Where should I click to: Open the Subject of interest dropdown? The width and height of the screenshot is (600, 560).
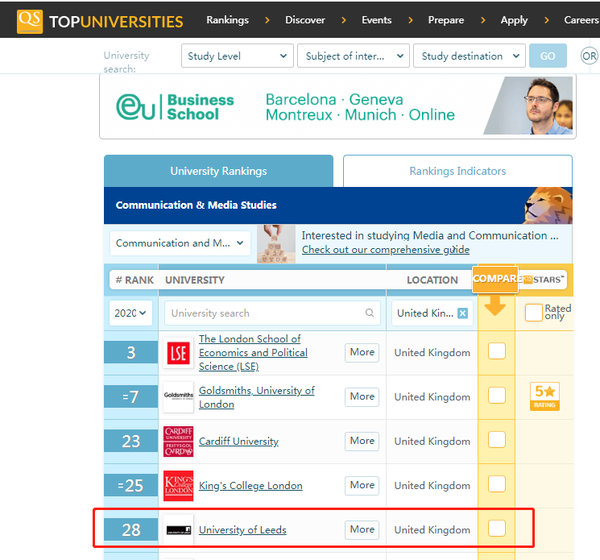click(353, 56)
